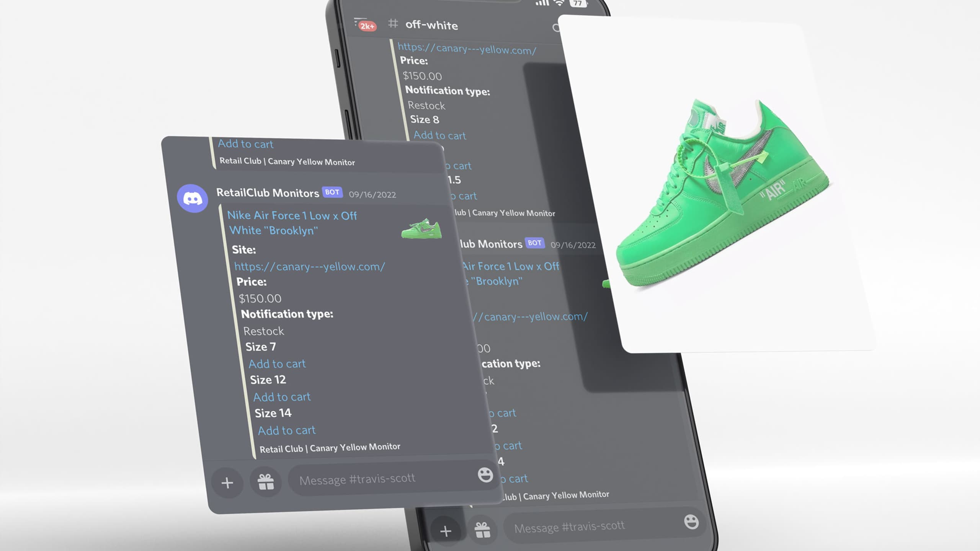Click the plus button on the phone screen
The height and width of the screenshot is (551, 980).
tap(446, 531)
